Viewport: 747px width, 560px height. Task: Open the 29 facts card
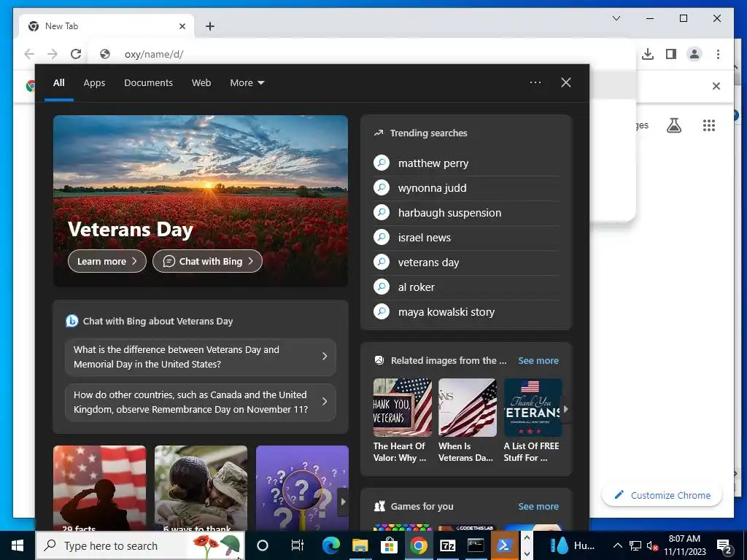point(99,488)
